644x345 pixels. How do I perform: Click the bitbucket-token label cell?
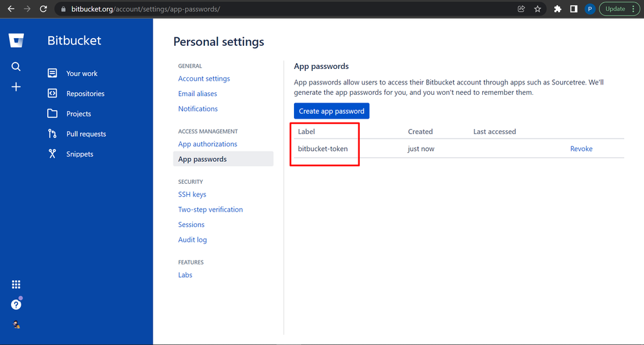(323, 149)
